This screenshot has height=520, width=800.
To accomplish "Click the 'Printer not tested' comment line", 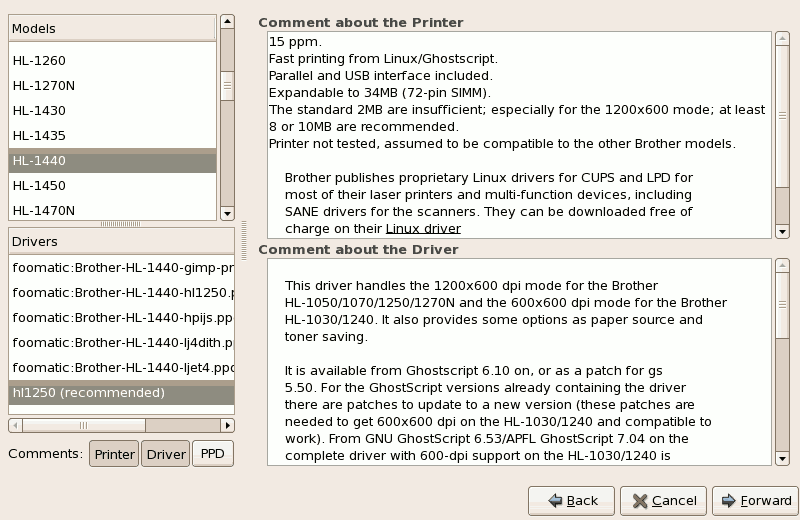I will tap(502, 144).
